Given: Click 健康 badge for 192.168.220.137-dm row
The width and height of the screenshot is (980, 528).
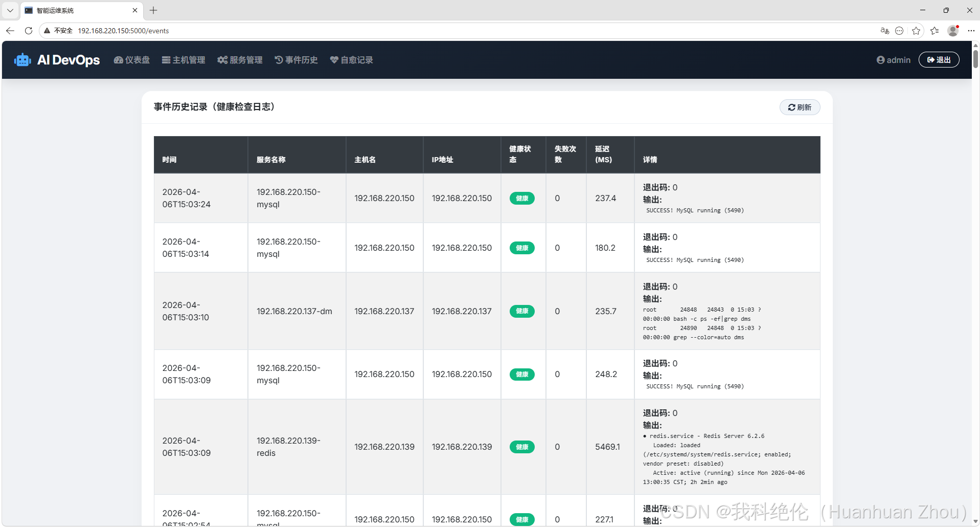Looking at the screenshot, I should click(x=522, y=311).
